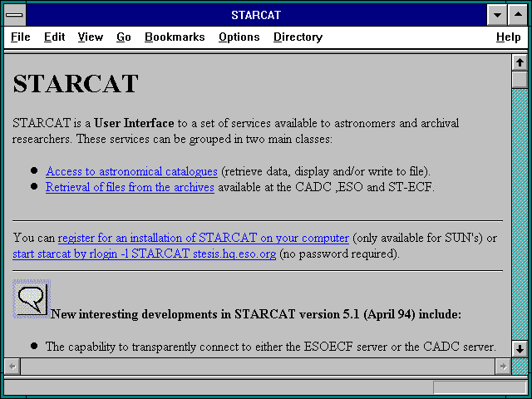Screen dimensions: 532x399
Task: Click the register for an installation of STARCAT link
Action: (203, 238)
